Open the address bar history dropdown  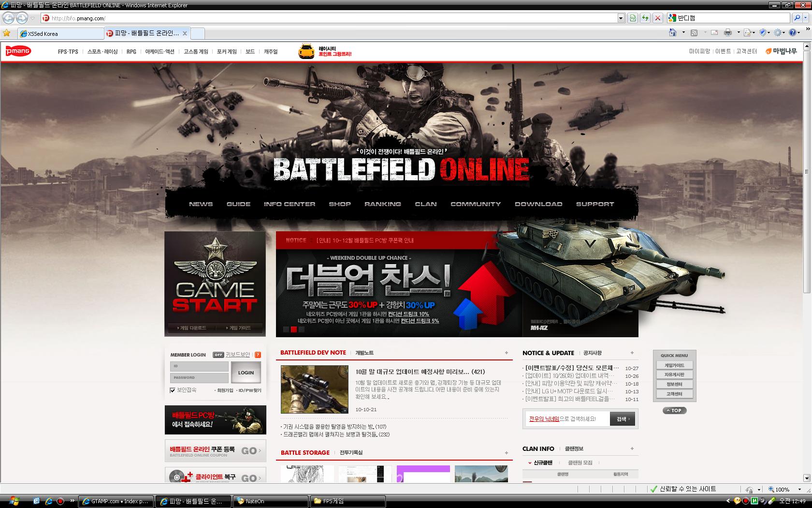click(621, 18)
